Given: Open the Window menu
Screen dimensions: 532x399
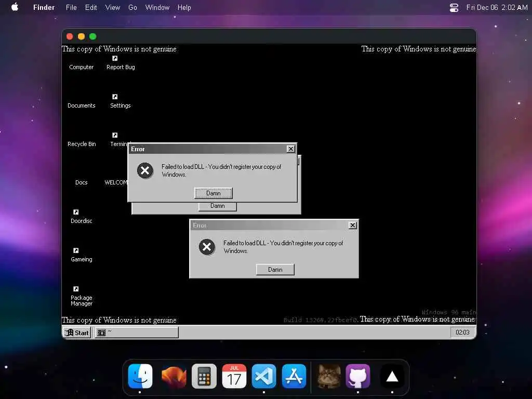Looking at the screenshot, I should coord(157,7).
